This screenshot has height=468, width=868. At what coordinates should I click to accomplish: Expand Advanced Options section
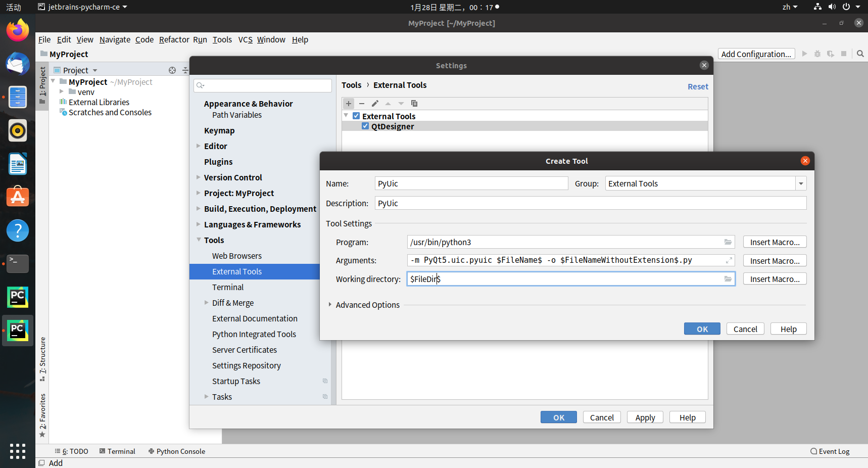[x=330, y=305]
